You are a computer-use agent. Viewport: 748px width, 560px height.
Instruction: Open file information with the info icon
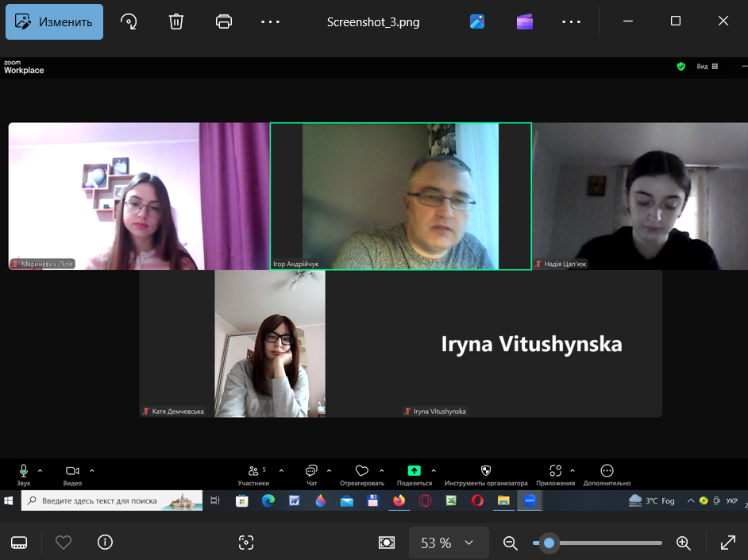105,543
